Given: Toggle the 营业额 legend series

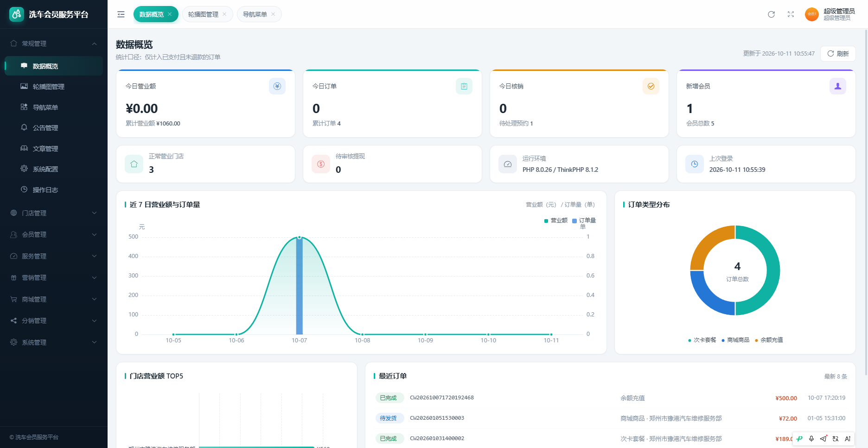Looking at the screenshot, I should click(x=556, y=221).
